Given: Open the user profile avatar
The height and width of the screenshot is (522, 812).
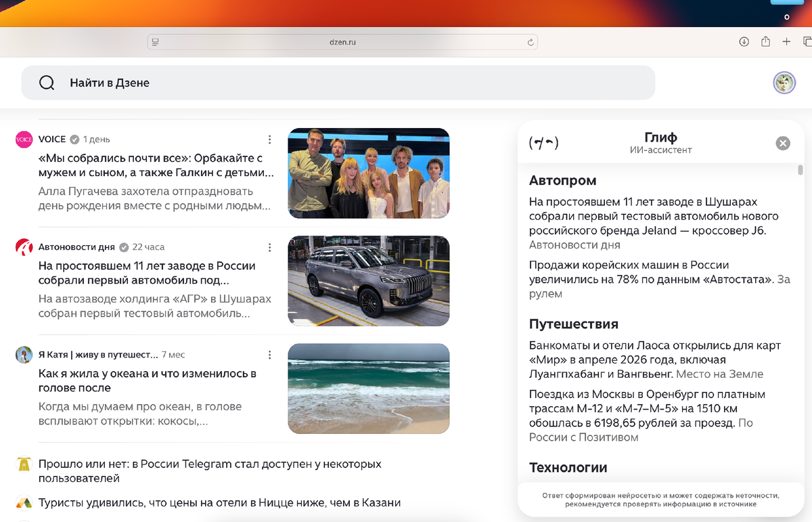Looking at the screenshot, I should (x=784, y=83).
